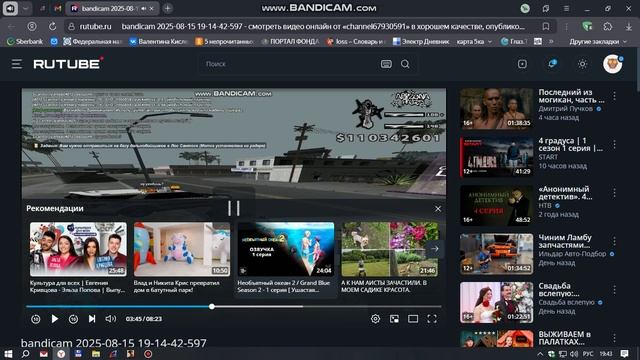Expand the карта 5ка bookmark folder
This screenshot has width=640, height=360.
474,42
